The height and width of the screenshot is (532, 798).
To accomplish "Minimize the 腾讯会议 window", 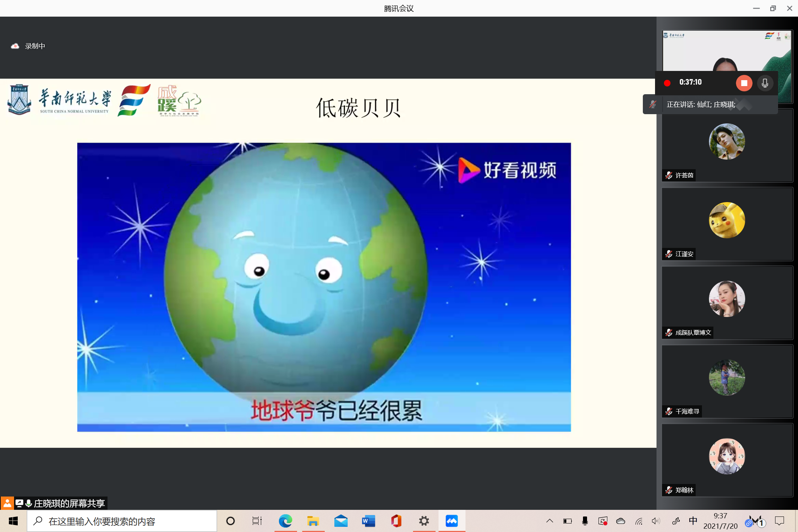I will (756, 8).
